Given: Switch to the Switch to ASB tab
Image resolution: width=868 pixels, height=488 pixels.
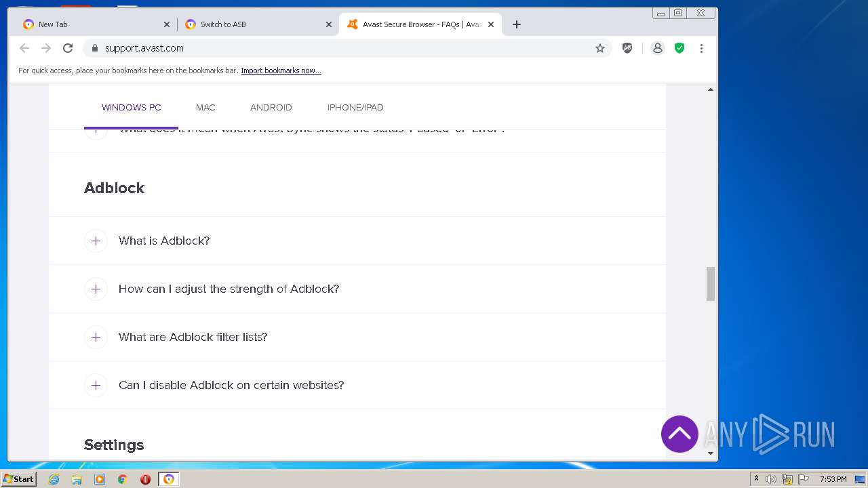Looking at the screenshot, I should pyautogui.click(x=258, y=24).
